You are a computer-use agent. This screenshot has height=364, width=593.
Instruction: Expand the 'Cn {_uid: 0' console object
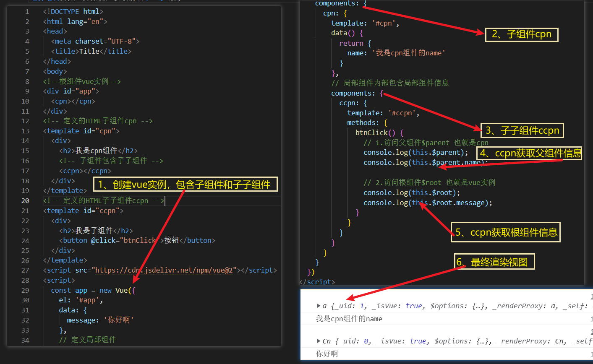[319, 341]
